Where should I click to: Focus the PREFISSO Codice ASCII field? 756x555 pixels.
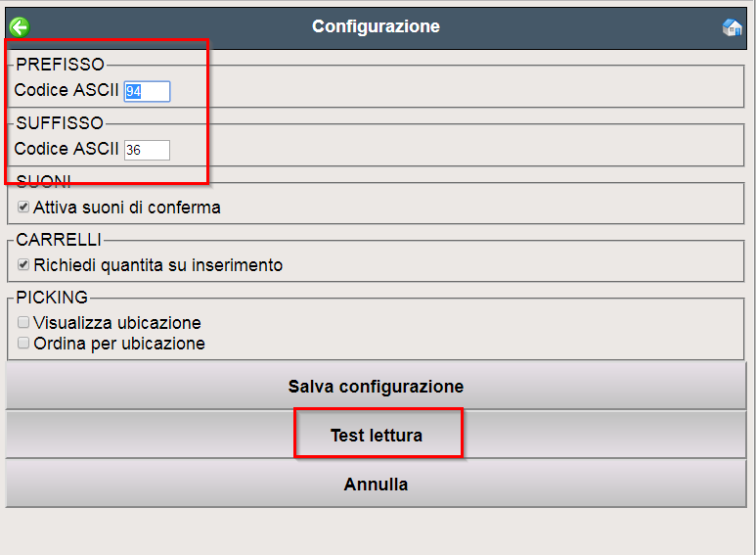147,91
